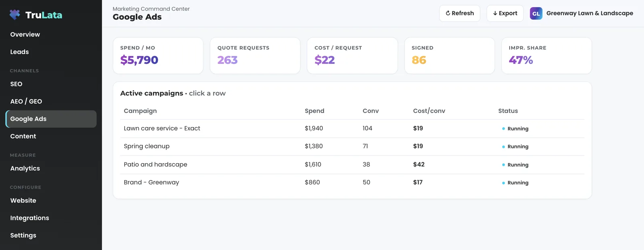
Task: Click the 71 conversions value
Action: coord(365,146)
